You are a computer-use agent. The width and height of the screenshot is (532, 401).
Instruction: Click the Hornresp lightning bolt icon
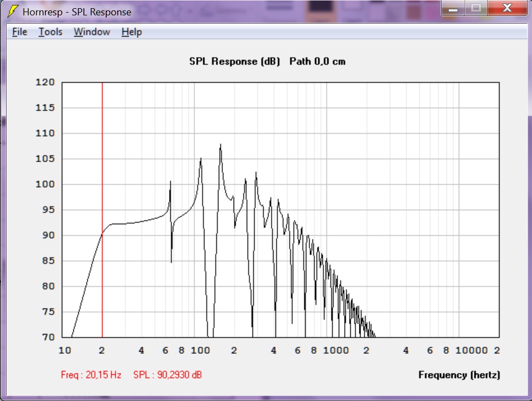(x=13, y=11)
